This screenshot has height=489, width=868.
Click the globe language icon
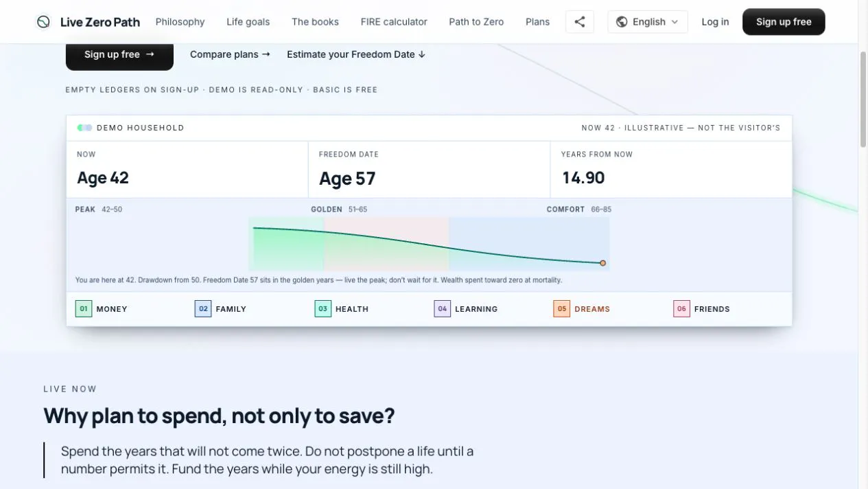622,22
